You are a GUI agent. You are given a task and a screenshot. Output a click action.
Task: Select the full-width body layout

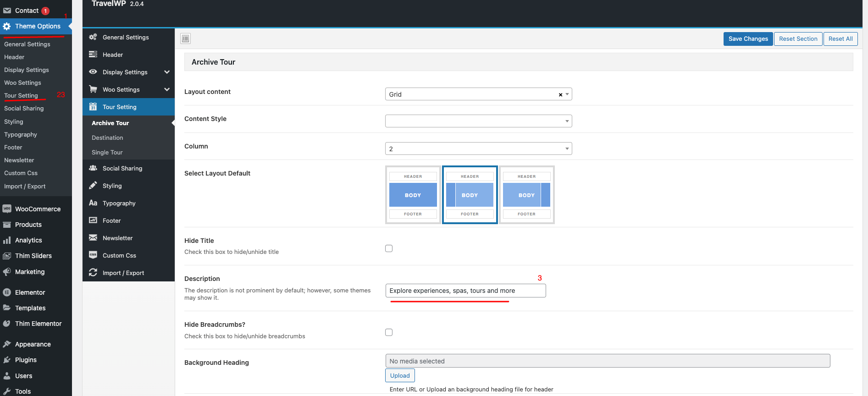click(x=413, y=195)
